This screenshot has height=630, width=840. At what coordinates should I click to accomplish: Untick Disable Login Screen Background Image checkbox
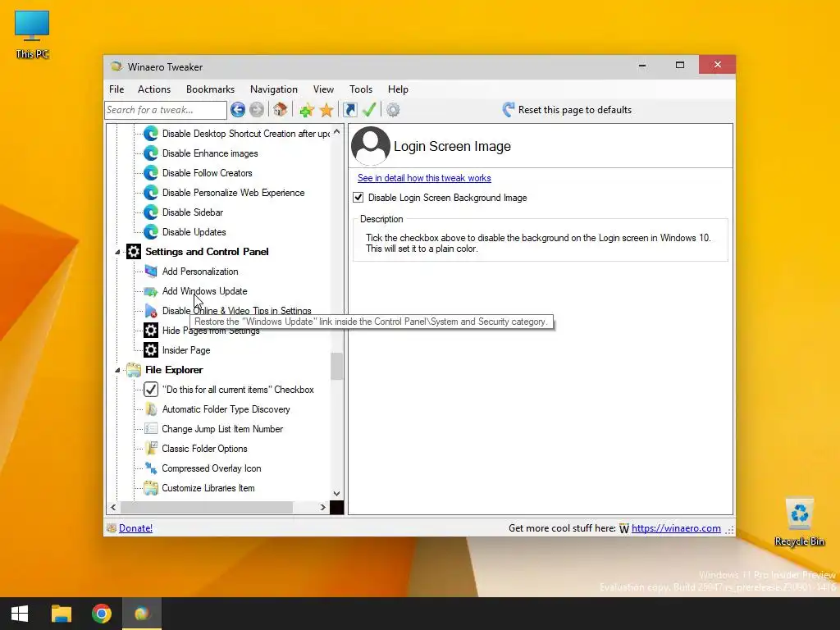click(x=358, y=198)
